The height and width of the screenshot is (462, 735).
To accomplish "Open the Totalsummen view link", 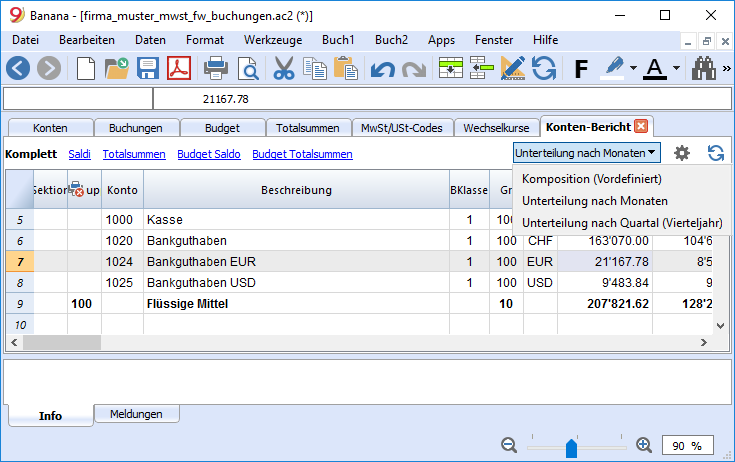I will tap(134, 154).
